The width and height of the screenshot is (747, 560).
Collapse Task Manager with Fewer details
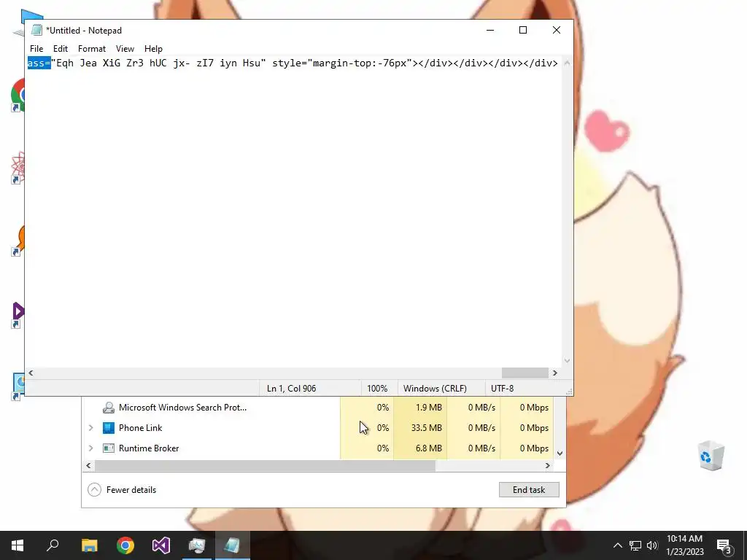122,489
